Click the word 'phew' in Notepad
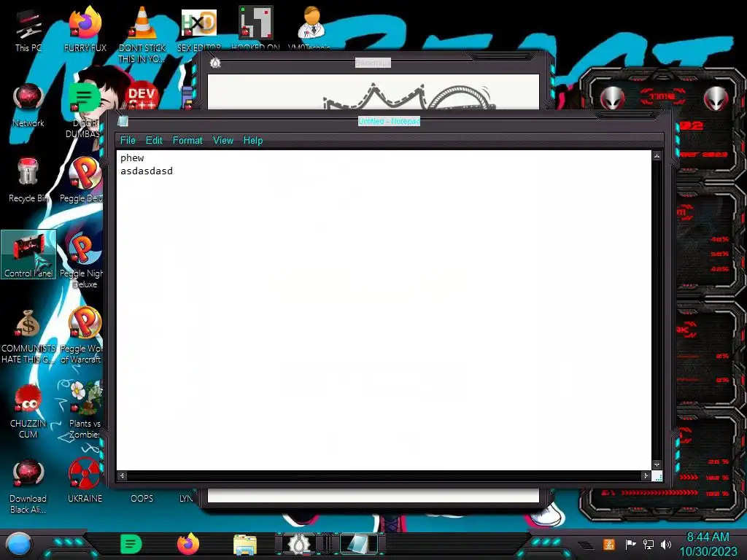 pyautogui.click(x=132, y=158)
